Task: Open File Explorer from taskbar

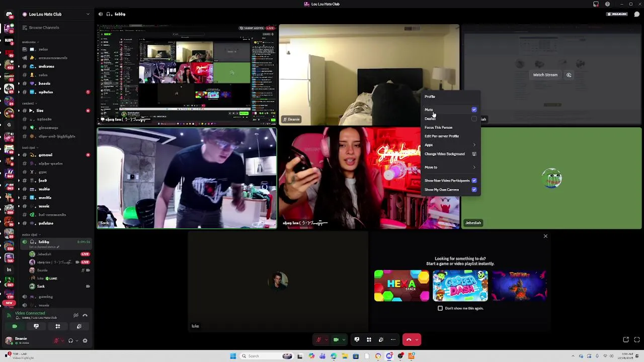Action: (345, 356)
